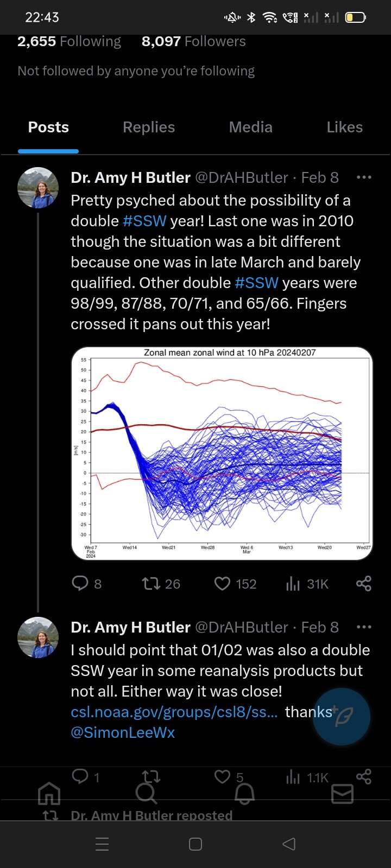Share the zonal wind chart tweet
Screen dimensions: 391x868
(x=363, y=583)
